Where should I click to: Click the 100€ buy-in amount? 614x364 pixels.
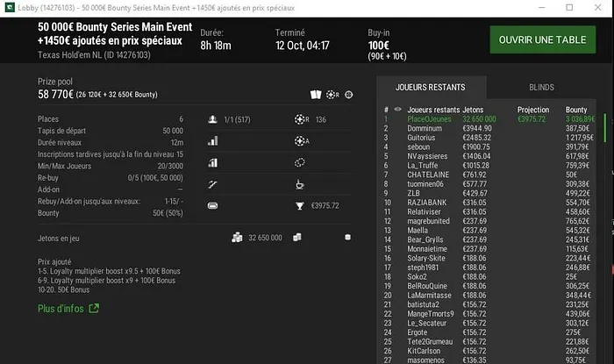coord(379,46)
